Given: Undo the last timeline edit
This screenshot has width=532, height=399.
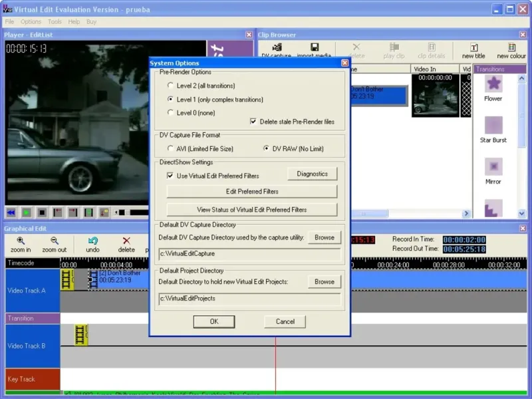Looking at the screenshot, I should (92, 241).
